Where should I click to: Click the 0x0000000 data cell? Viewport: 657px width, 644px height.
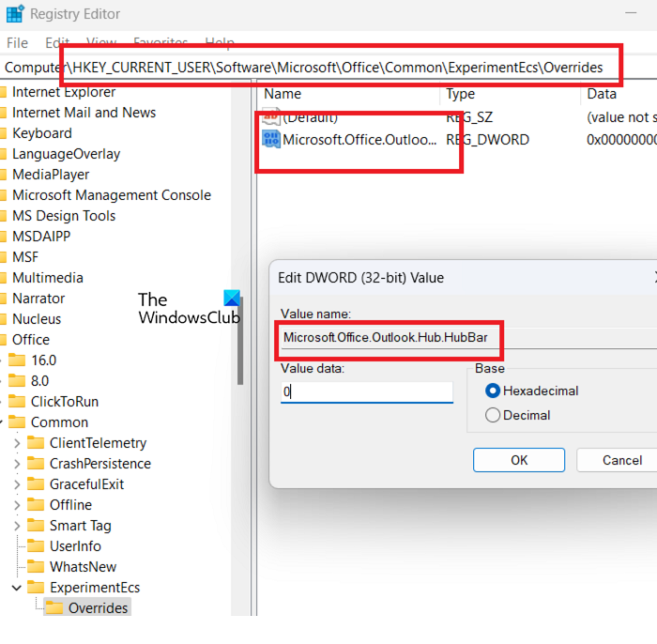621,139
